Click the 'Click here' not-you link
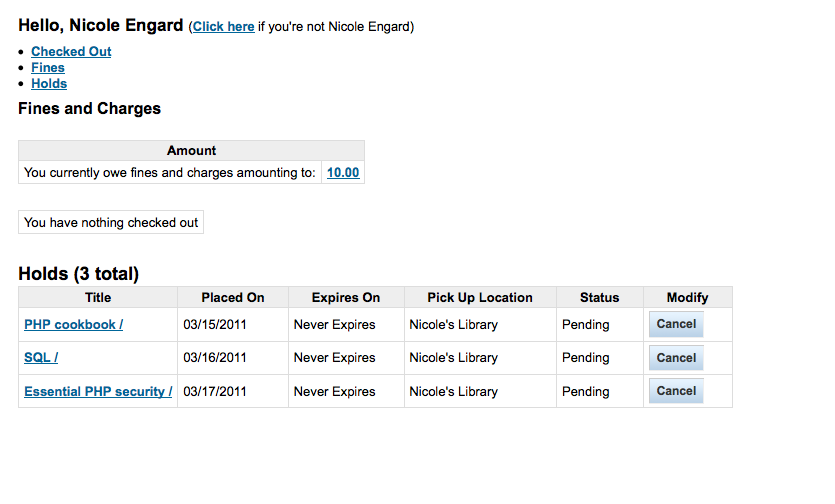The width and height of the screenshot is (835, 504). pos(223,27)
